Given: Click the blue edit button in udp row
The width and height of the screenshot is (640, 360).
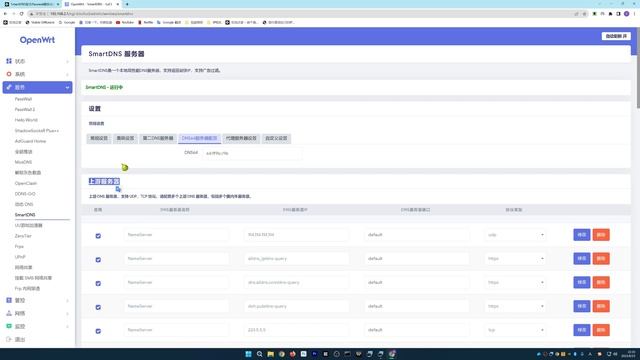Looking at the screenshot, I should point(582,235).
